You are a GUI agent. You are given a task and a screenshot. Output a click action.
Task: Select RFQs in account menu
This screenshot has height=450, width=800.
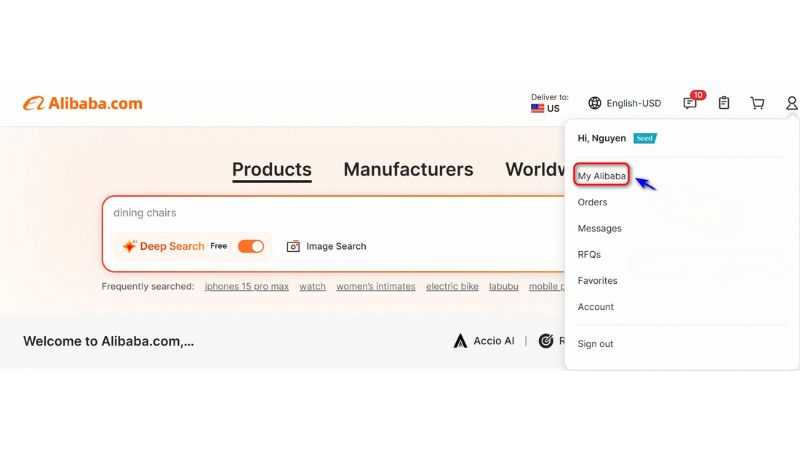tap(589, 255)
